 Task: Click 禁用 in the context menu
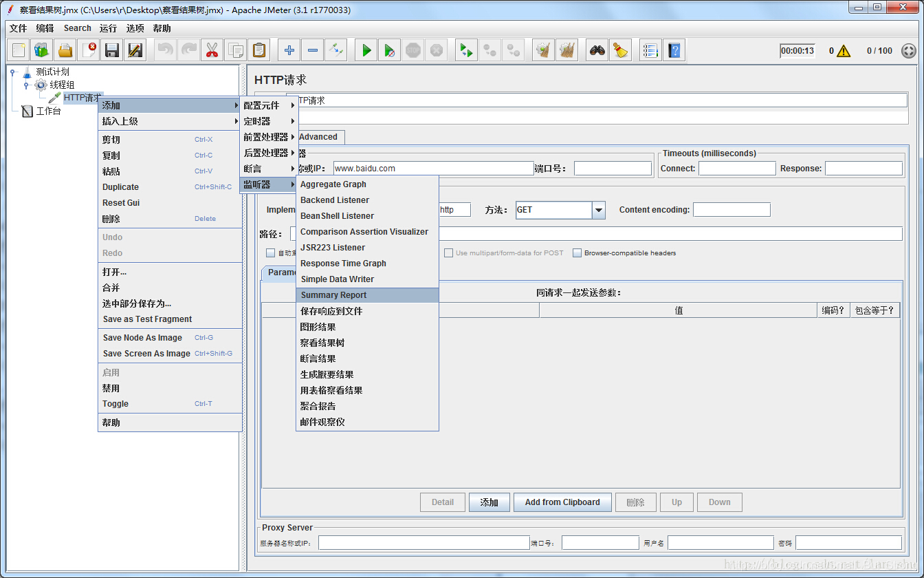(170, 388)
